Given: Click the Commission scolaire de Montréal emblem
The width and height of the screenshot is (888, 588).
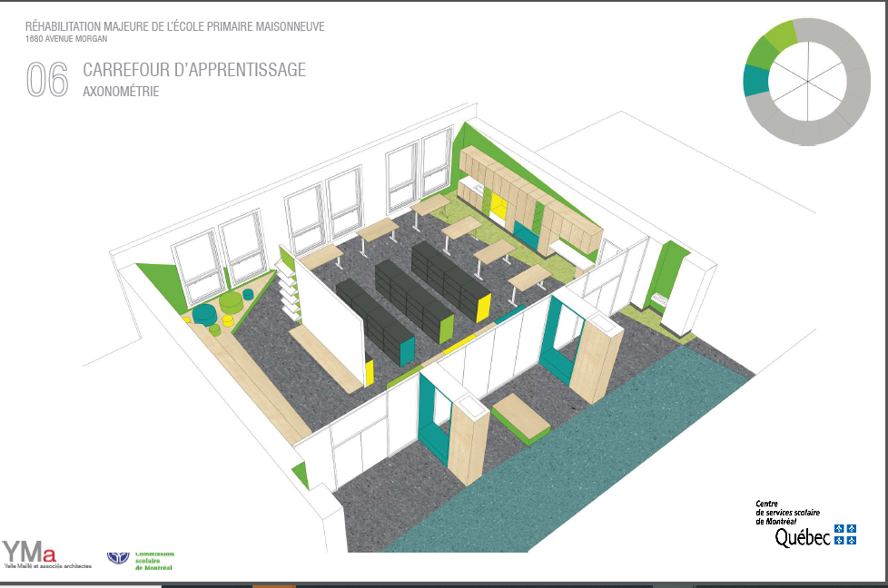Looking at the screenshot, I should (x=118, y=556).
